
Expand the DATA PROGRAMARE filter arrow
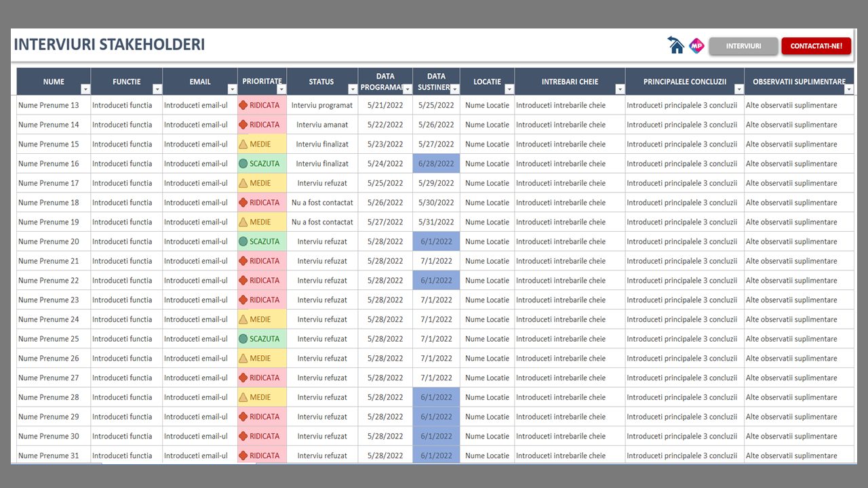[407, 89]
